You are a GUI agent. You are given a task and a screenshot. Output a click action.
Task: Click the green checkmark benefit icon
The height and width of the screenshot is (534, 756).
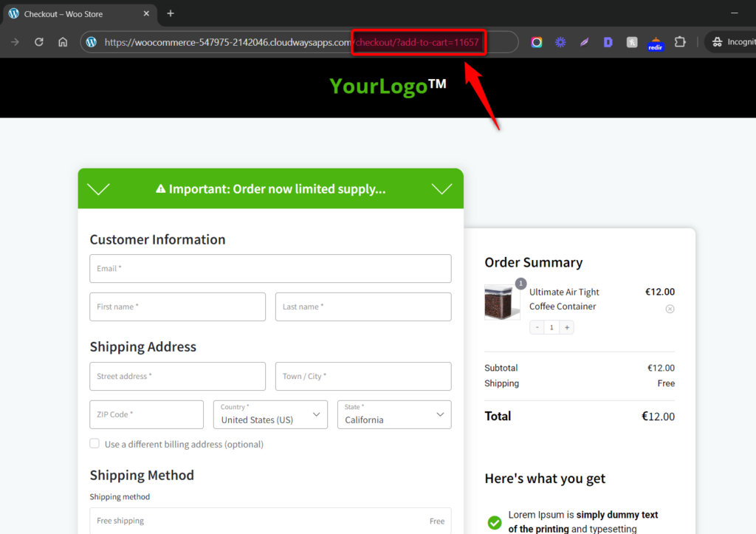[x=494, y=522]
